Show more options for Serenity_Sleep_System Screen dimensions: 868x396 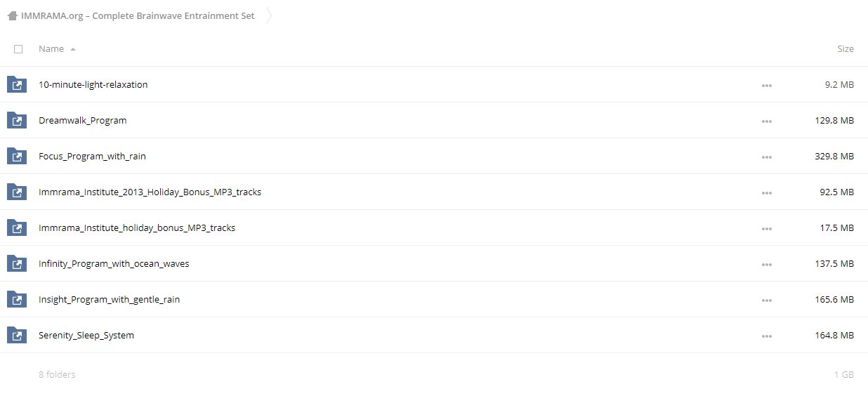[766, 336]
